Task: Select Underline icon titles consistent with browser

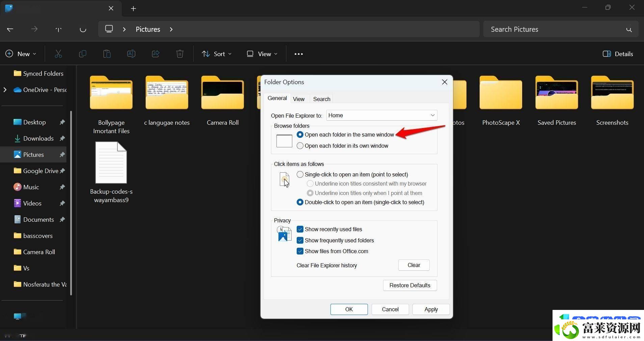Action: point(367,184)
